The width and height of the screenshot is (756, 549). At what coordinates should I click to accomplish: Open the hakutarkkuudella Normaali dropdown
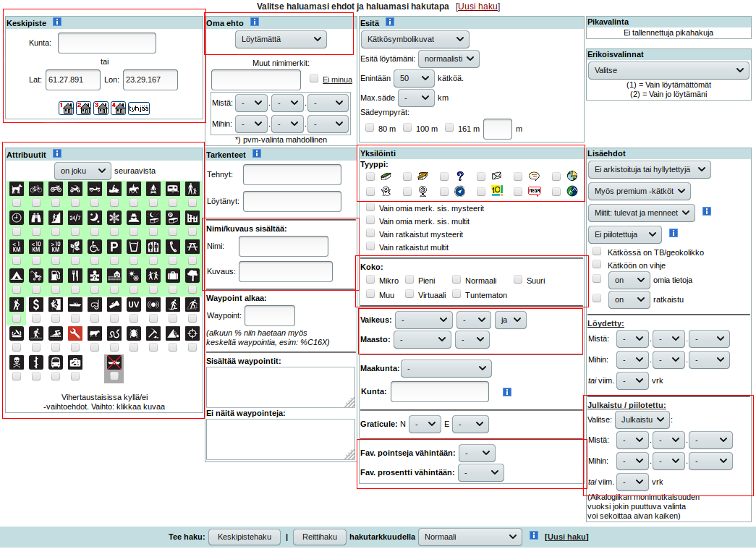pos(470,537)
